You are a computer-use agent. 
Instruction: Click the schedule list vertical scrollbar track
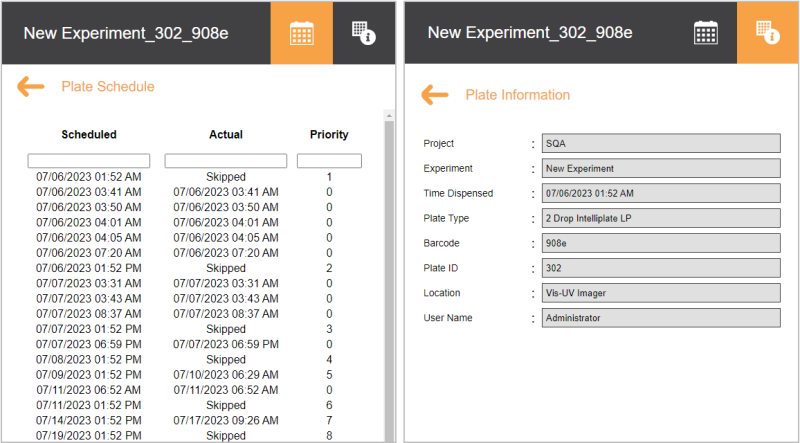click(389, 281)
